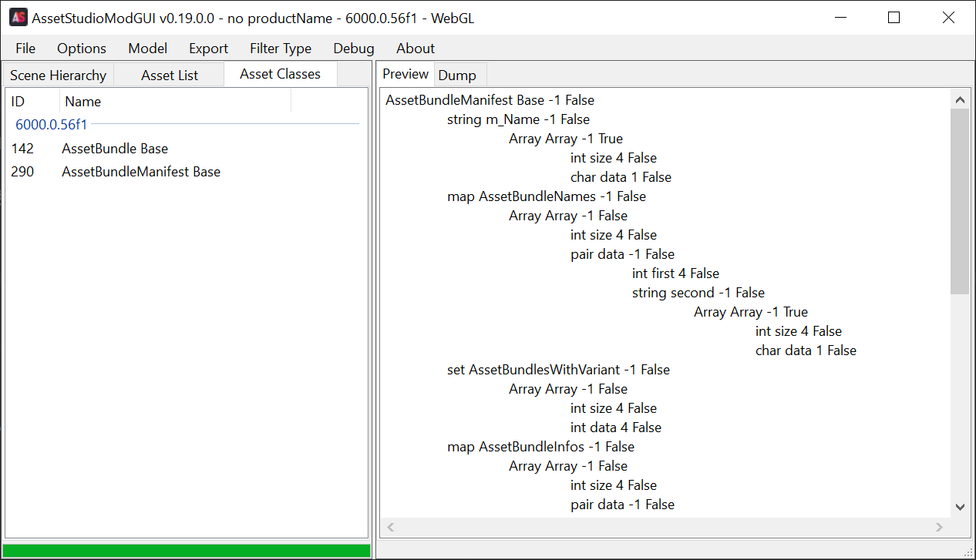This screenshot has width=976, height=560.
Task: Click the AssetStudio app icon in title bar
Action: pyautogui.click(x=18, y=18)
